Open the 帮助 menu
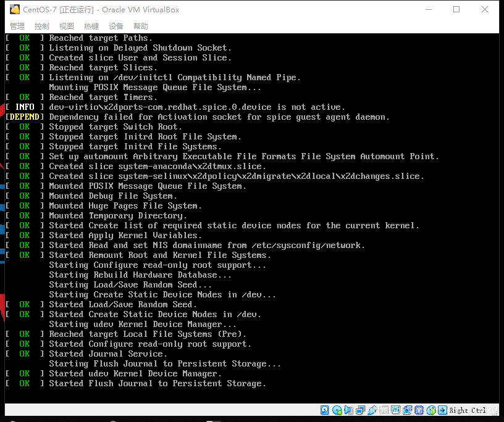Viewport: 504px width, 422px height. 141,27
